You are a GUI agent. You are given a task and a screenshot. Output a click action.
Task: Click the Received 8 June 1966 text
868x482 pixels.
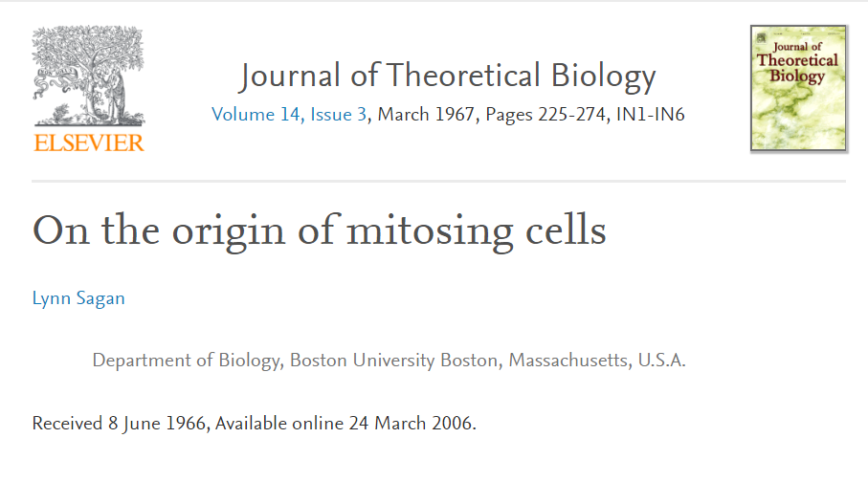coord(119,423)
